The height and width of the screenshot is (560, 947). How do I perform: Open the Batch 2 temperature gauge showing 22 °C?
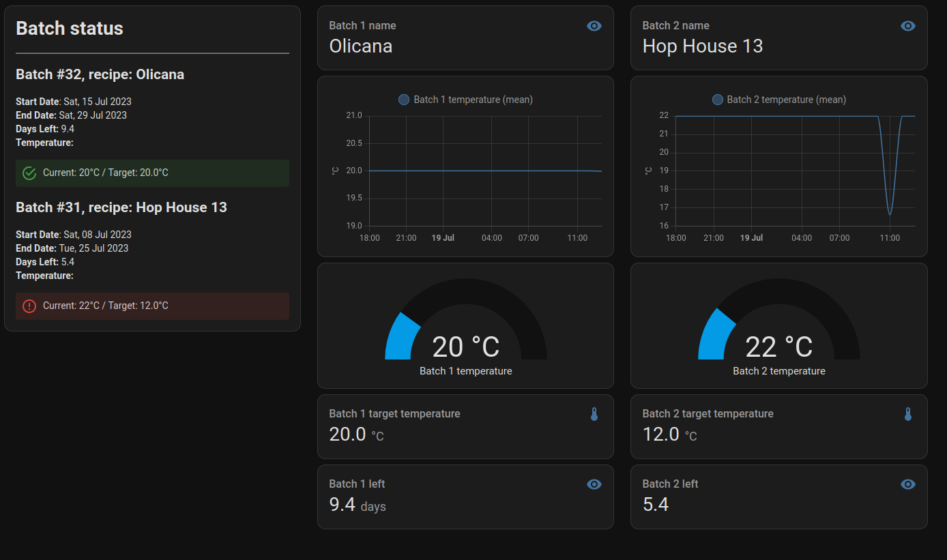click(778, 326)
